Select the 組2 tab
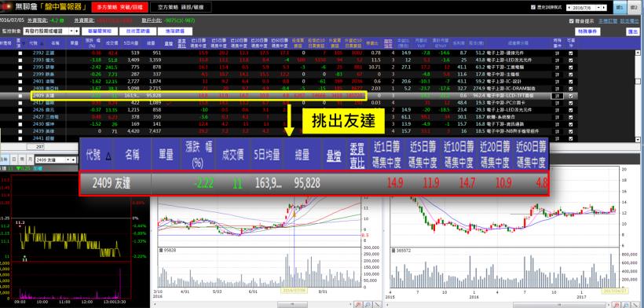The height and width of the screenshot is (308, 644). coord(634,7)
